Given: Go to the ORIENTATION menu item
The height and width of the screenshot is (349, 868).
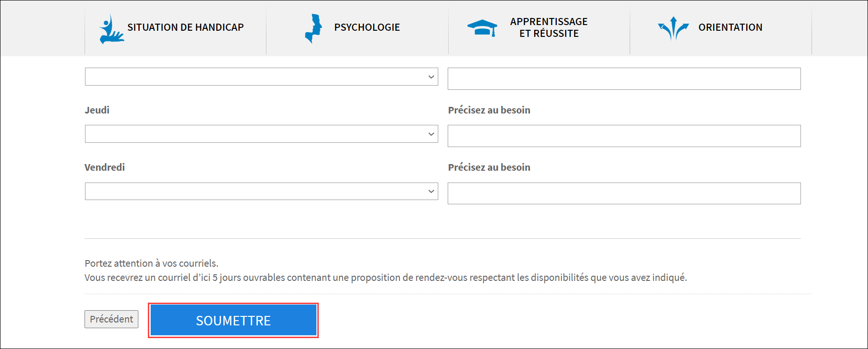Looking at the screenshot, I should pyautogui.click(x=721, y=27).
